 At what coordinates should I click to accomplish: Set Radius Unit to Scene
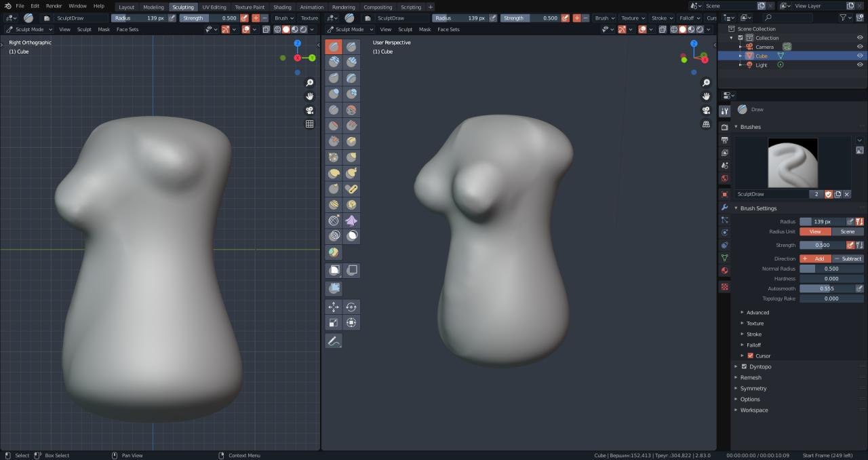[x=848, y=231]
